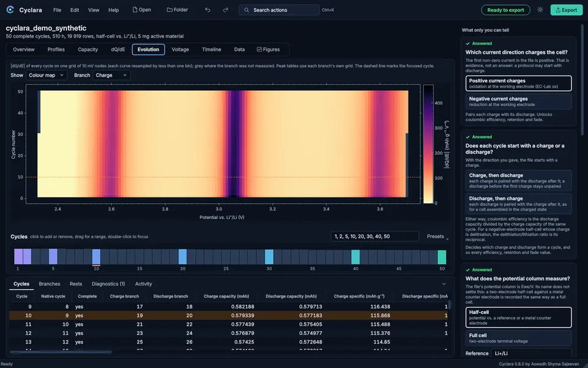Choose Positive current charges option
The height and width of the screenshot is (368, 588).
tap(519, 83)
